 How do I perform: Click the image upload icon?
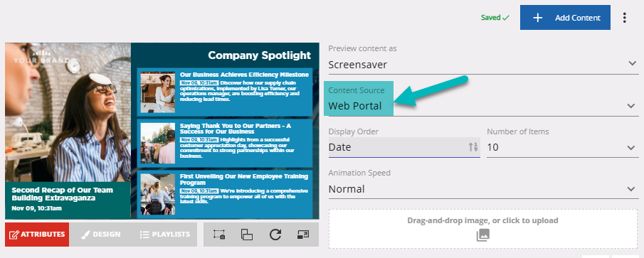click(483, 235)
